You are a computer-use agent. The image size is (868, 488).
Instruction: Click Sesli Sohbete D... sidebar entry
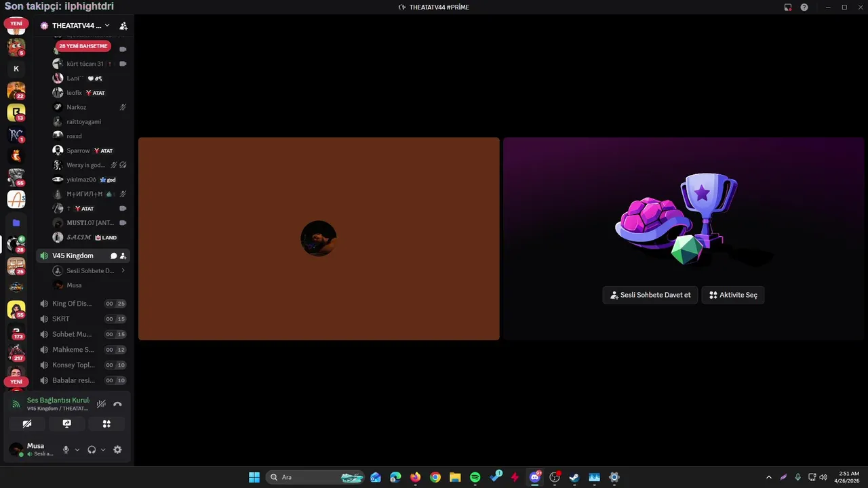coord(90,270)
